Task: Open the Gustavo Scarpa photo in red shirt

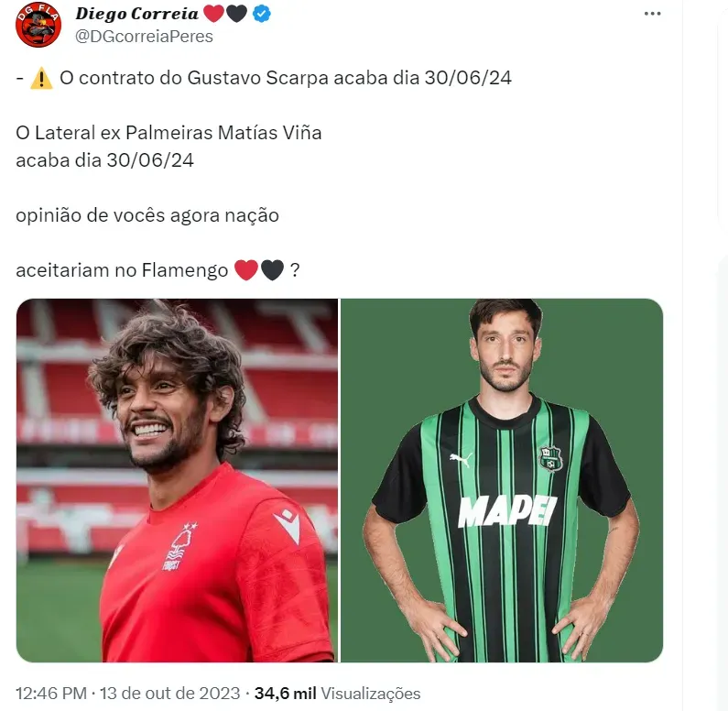Action: (x=177, y=480)
